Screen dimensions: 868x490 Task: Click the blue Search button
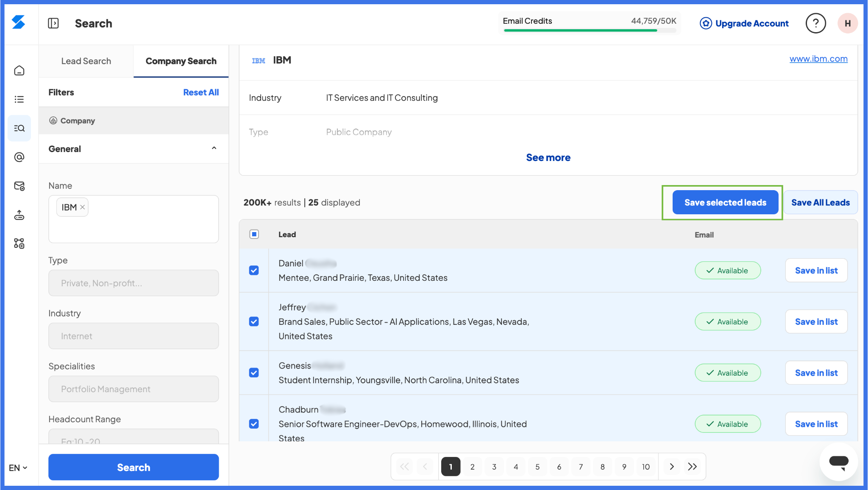click(134, 467)
